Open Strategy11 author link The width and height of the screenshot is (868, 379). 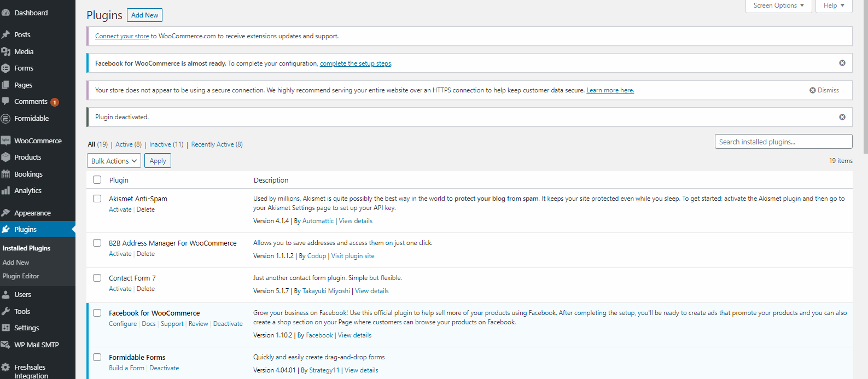click(324, 370)
